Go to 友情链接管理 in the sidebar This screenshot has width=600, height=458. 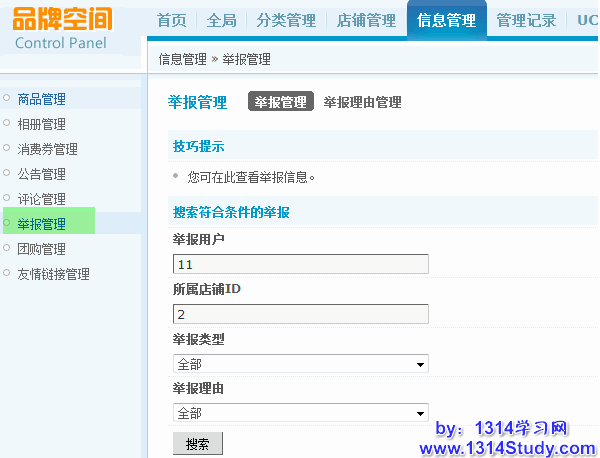pos(54,274)
